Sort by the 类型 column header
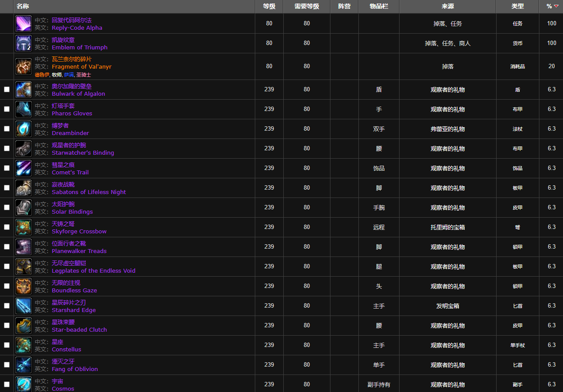This screenshot has width=563, height=392. (x=518, y=7)
